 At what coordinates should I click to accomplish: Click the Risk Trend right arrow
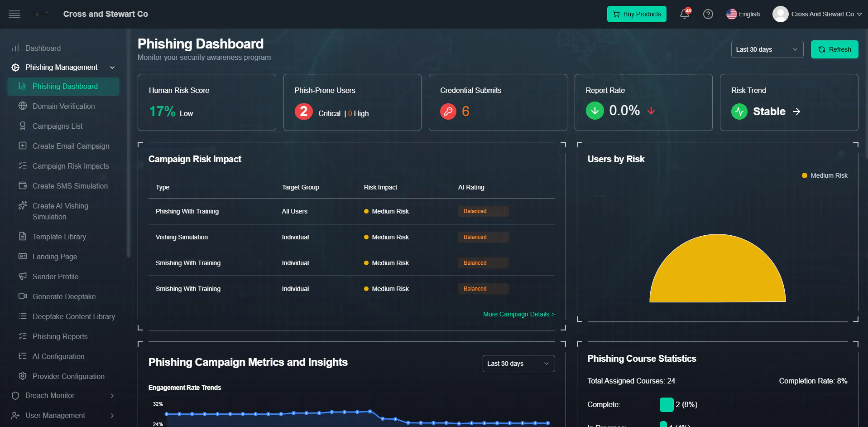pyautogui.click(x=796, y=112)
